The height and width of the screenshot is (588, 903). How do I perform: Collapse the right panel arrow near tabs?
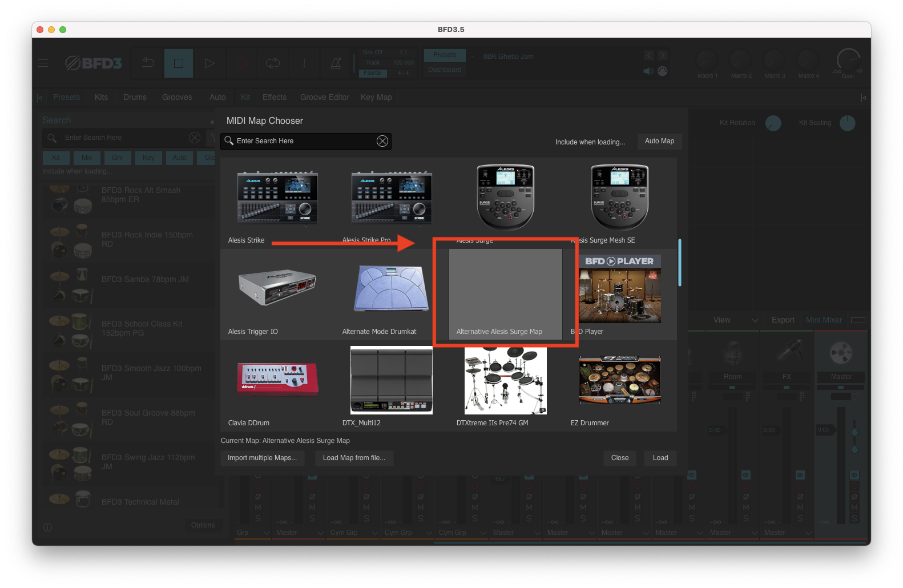tap(864, 98)
